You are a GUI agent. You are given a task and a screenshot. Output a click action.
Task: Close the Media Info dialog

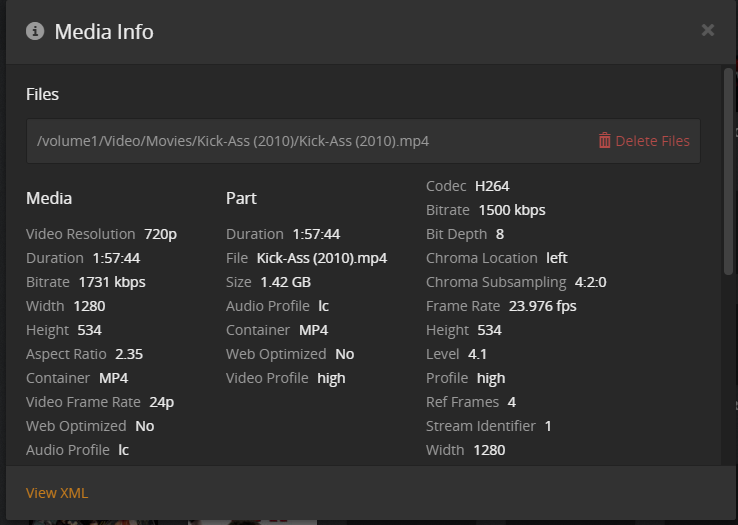click(708, 30)
